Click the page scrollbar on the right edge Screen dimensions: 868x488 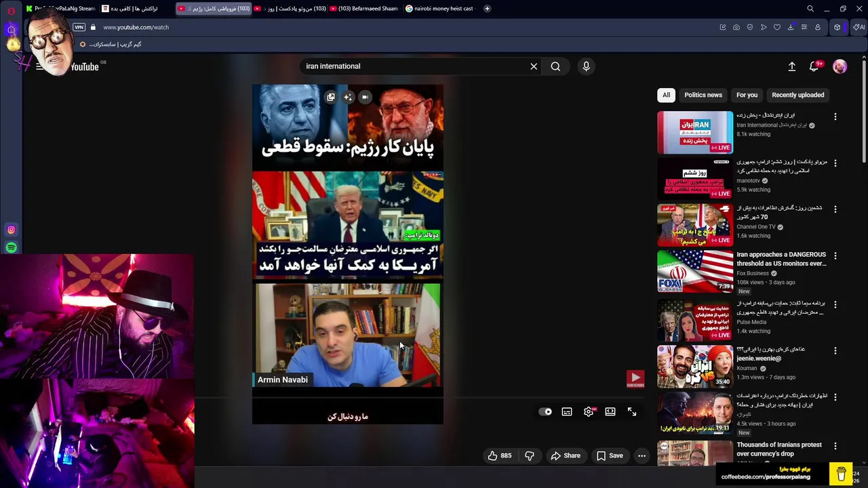(x=864, y=110)
